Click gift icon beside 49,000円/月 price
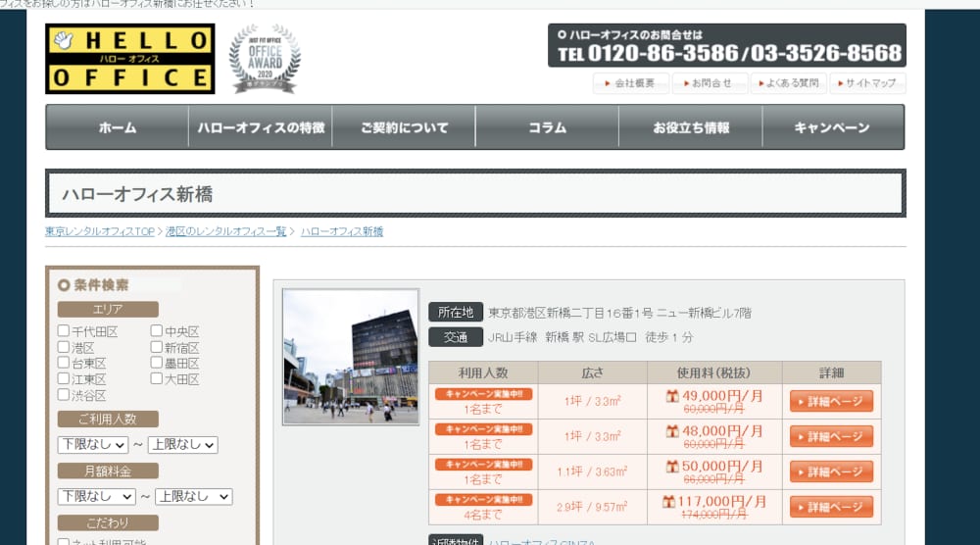This screenshot has width=980, height=545. [x=672, y=396]
